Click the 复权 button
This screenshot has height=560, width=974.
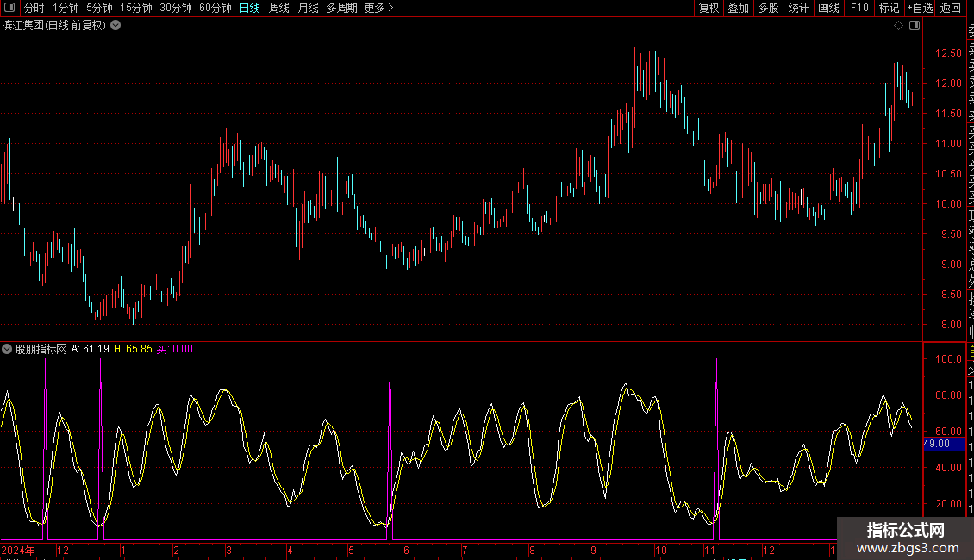(x=709, y=8)
